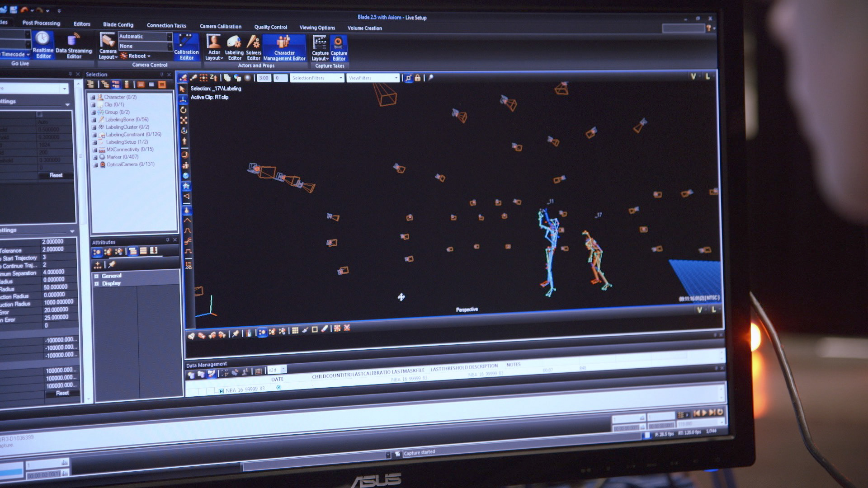Viewport: 868px width, 488px height.
Task: Open the Calibration Editor
Action: [x=186, y=47]
